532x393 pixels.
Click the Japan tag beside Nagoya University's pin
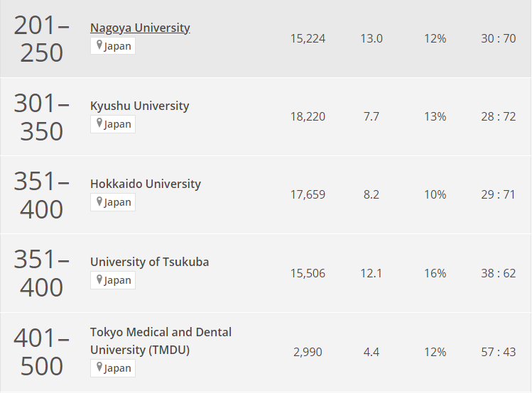pyautogui.click(x=118, y=47)
